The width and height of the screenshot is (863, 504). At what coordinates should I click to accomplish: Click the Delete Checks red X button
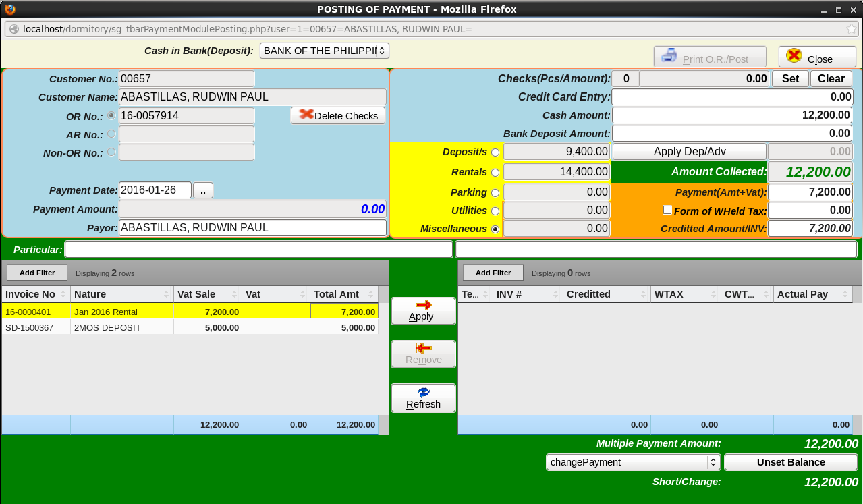[x=338, y=115]
